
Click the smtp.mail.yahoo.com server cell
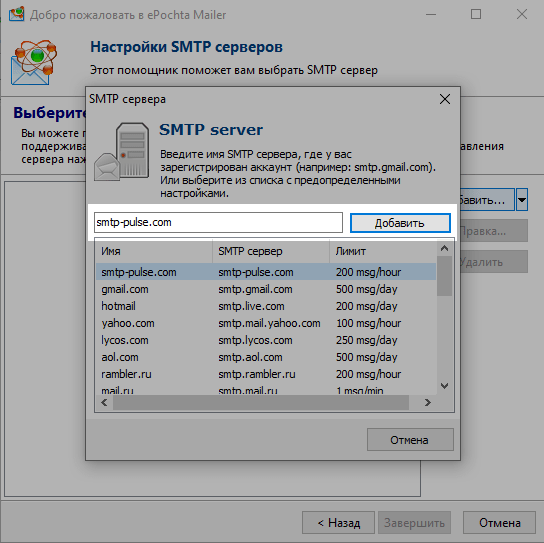pos(269,323)
